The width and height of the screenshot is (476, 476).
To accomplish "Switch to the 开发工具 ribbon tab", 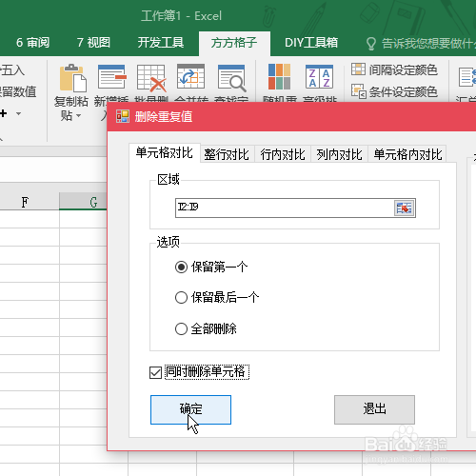I will [x=161, y=43].
